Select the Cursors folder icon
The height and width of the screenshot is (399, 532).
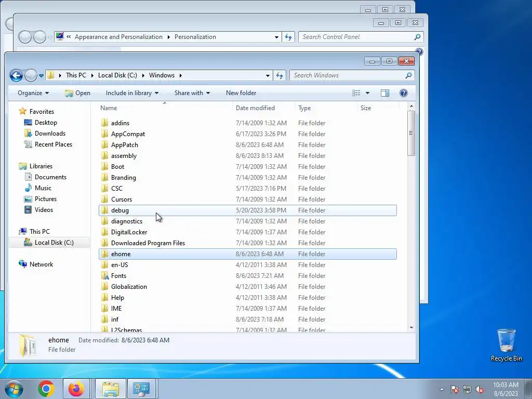point(104,199)
